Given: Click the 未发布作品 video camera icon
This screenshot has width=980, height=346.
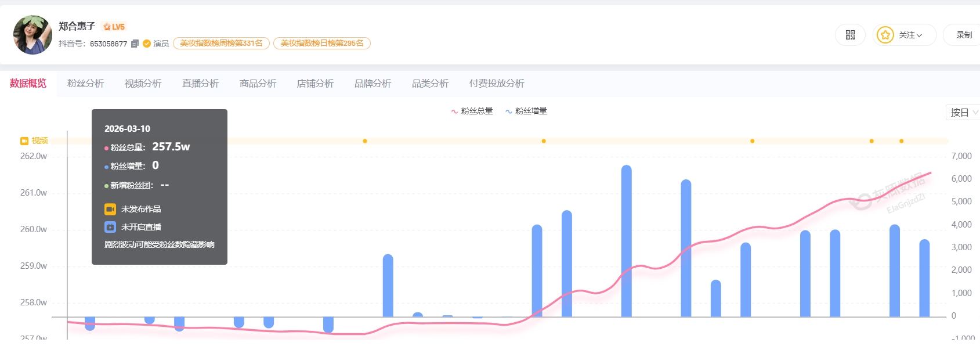Looking at the screenshot, I should tap(110, 209).
